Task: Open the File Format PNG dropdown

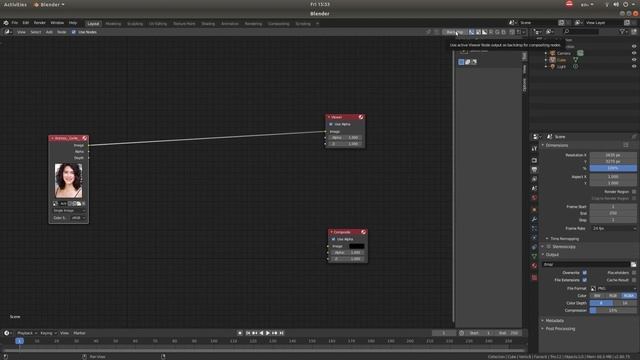Action: 613,289
